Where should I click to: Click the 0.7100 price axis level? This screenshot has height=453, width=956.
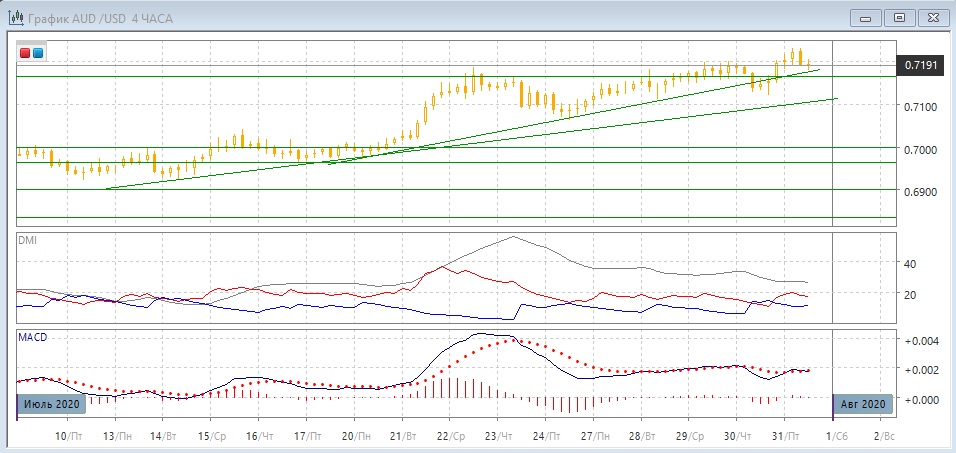click(920, 106)
